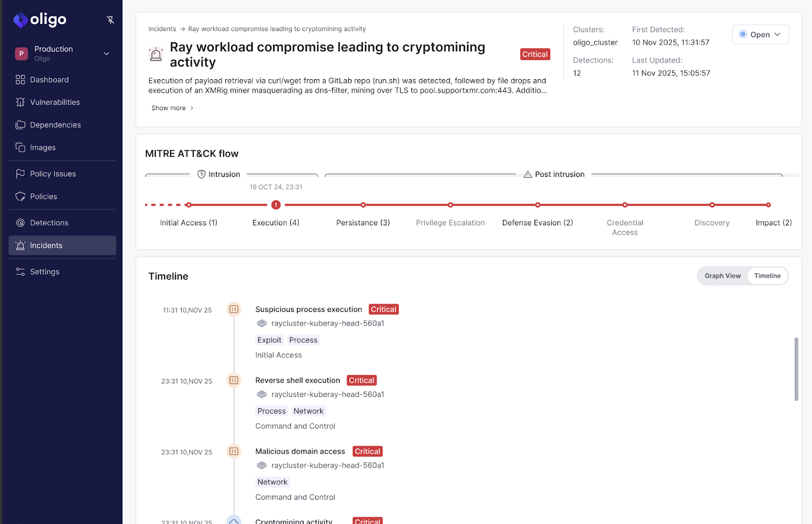Click Persistance (3) label

[x=363, y=223]
